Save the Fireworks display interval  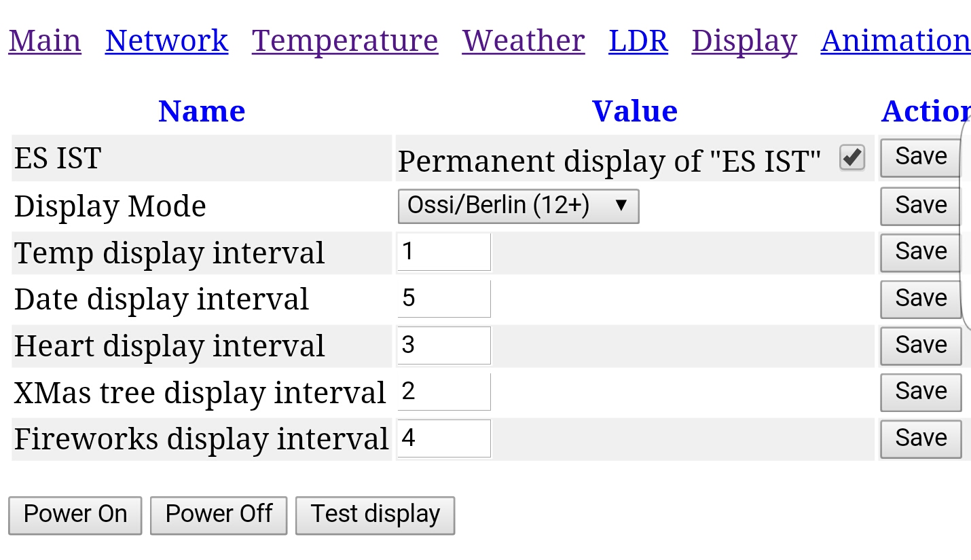click(x=921, y=438)
